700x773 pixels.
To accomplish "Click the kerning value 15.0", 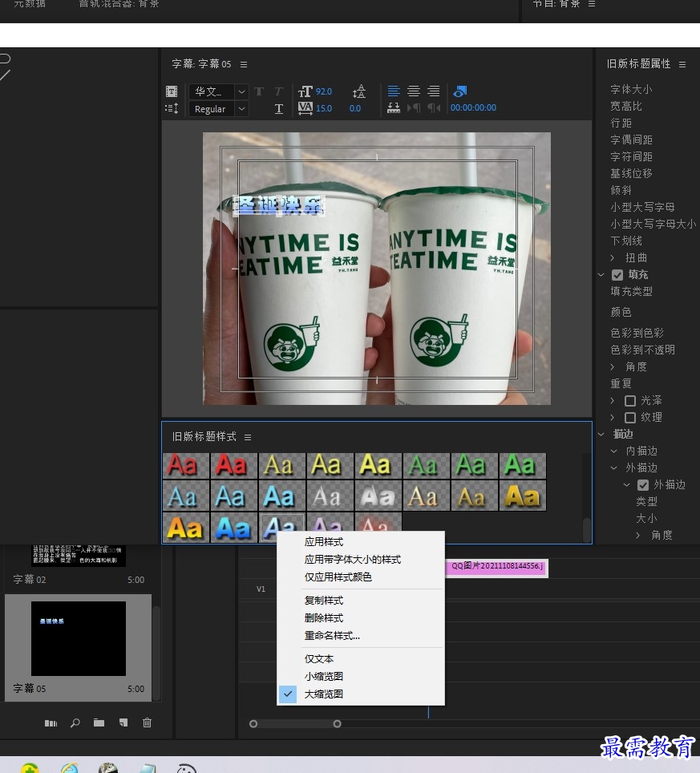I will coord(324,108).
